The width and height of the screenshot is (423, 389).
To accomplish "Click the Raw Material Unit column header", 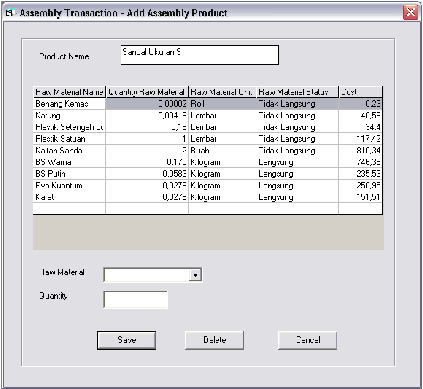I will [x=222, y=92].
